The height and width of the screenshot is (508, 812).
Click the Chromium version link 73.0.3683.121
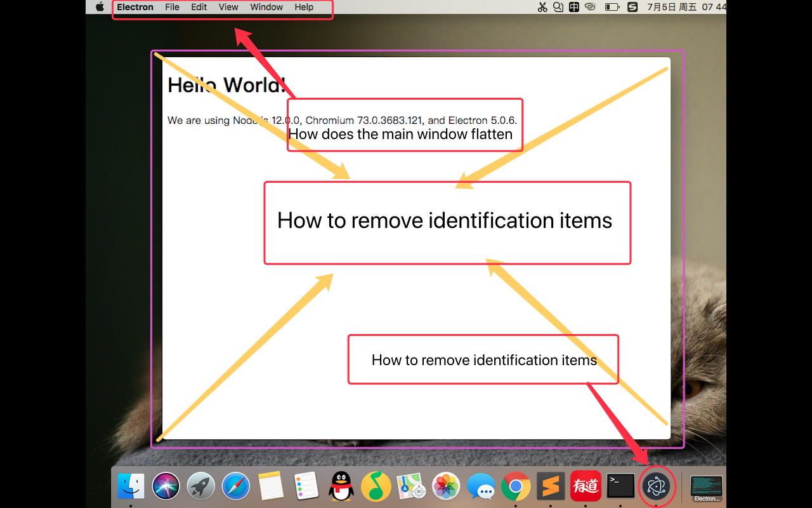pos(390,120)
